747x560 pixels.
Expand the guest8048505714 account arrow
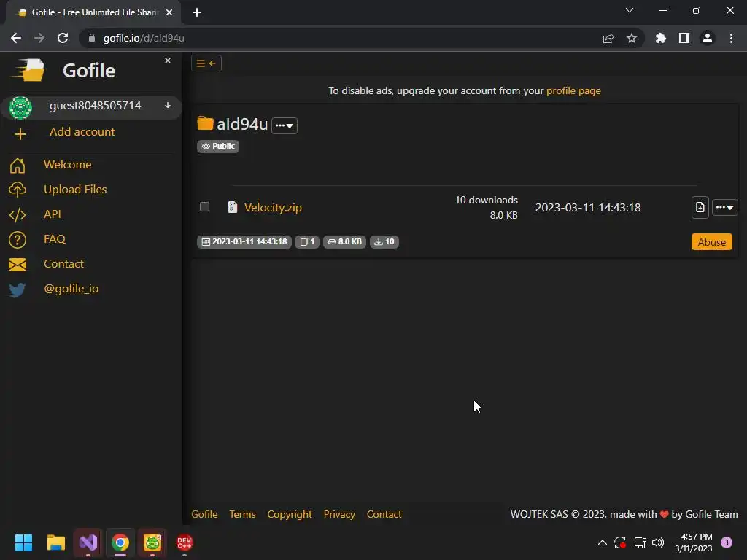(168, 105)
